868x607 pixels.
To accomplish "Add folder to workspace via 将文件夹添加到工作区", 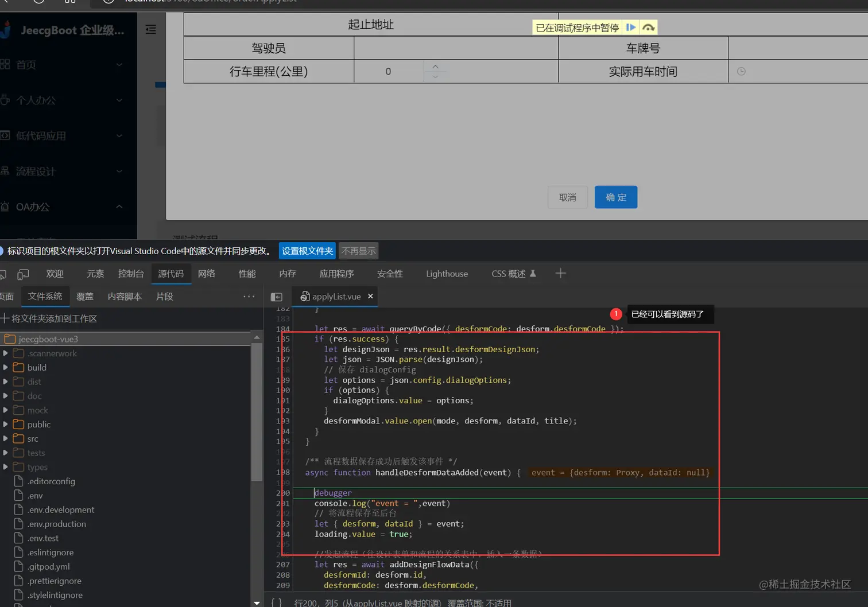I will pyautogui.click(x=49, y=318).
